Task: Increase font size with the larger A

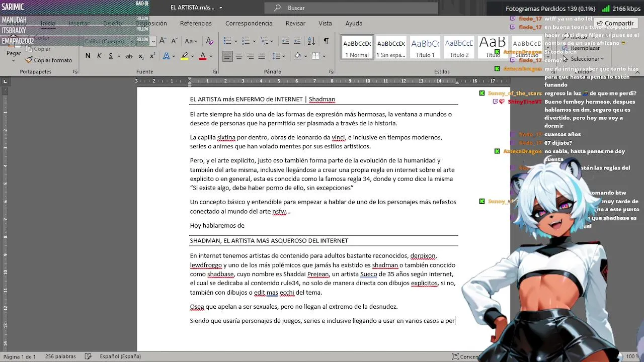Action: coord(163,41)
